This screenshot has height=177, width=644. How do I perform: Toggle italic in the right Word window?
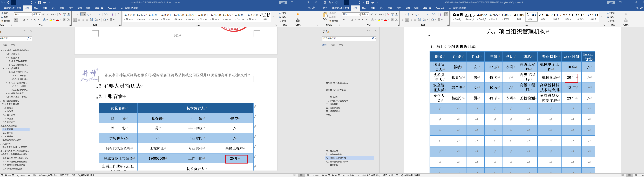348,20
